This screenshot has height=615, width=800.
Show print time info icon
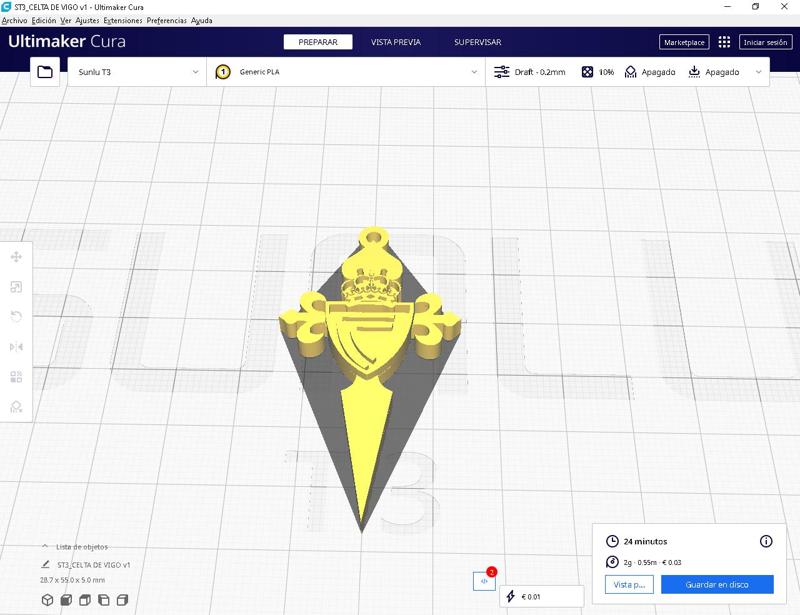point(766,541)
